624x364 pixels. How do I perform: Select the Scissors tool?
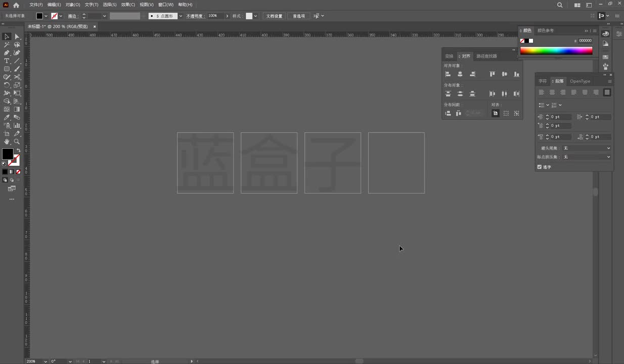17,77
